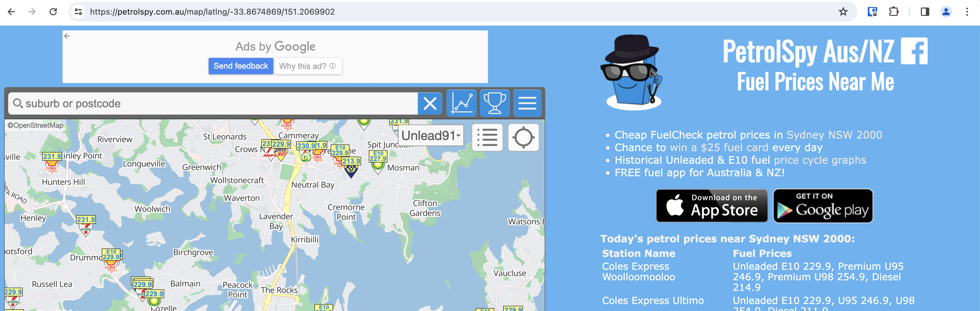Open the hamburger menu button
The height and width of the screenshot is (311, 980).
click(x=527, y=103)
